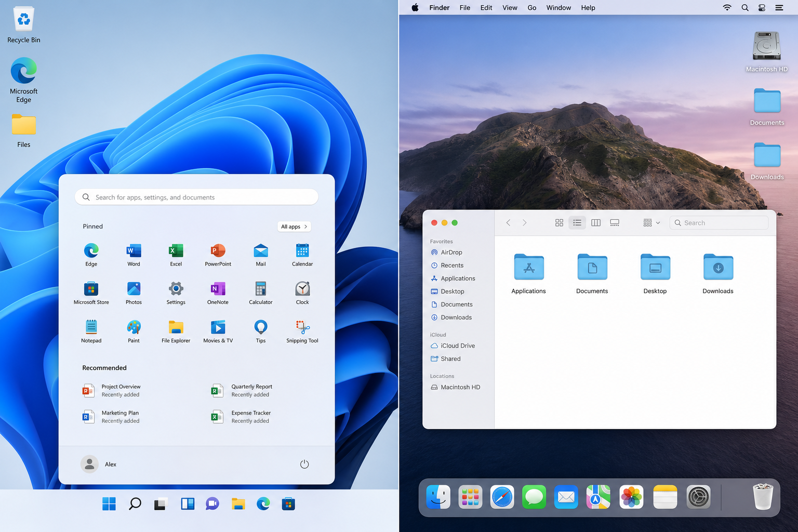Click Start menu search box
Screen dimensions: 798x532
click(196, 197)
